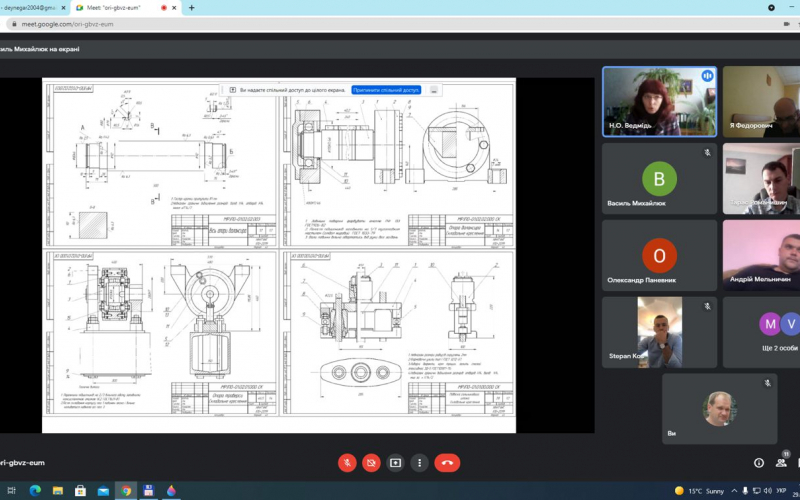View site info via lock icon

[14, 24]
